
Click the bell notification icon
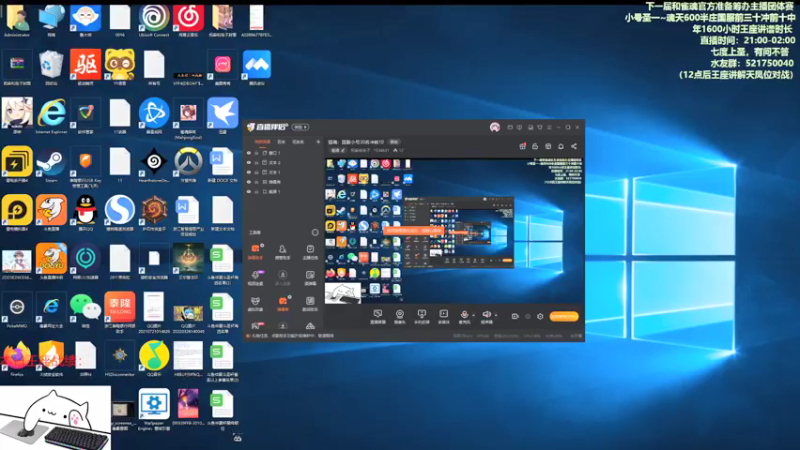tap(561, 146)
